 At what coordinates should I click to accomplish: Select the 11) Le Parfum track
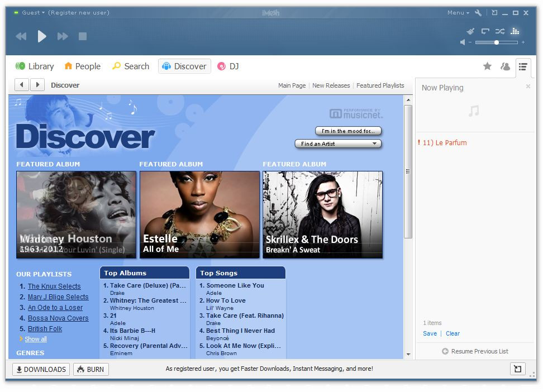(445, 142)
